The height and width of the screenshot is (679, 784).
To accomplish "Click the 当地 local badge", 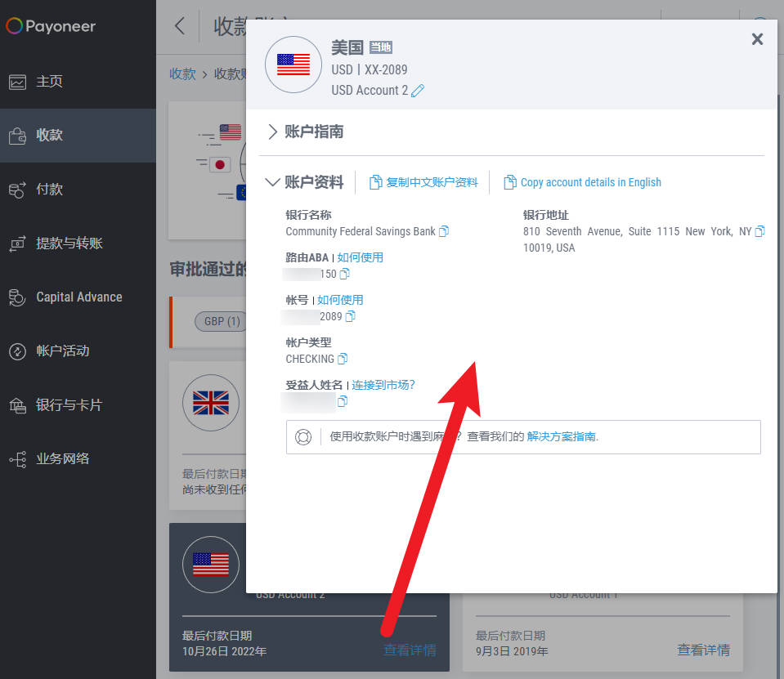I will click(x=381, y=47).
